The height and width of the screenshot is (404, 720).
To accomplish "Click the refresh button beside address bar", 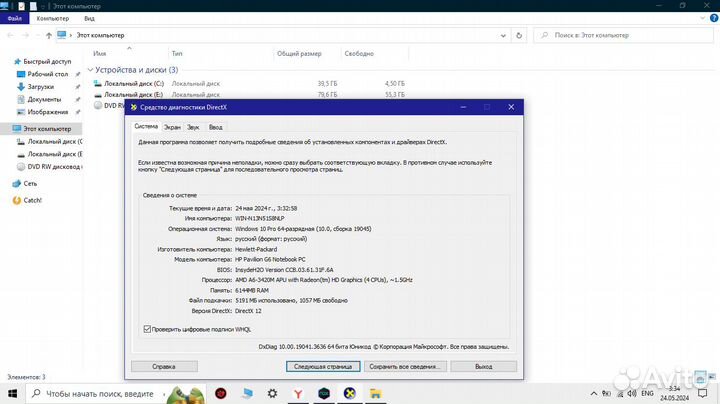I will (x=519, y=35).
